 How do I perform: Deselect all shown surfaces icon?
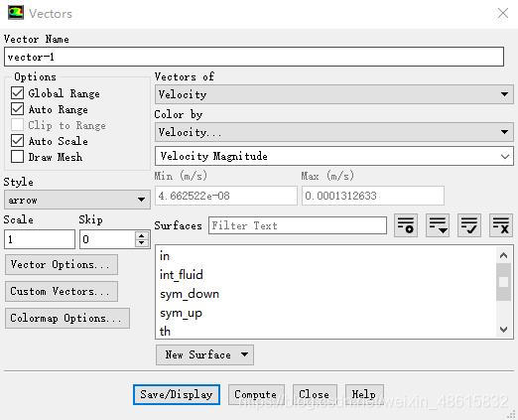pos(501,225)
